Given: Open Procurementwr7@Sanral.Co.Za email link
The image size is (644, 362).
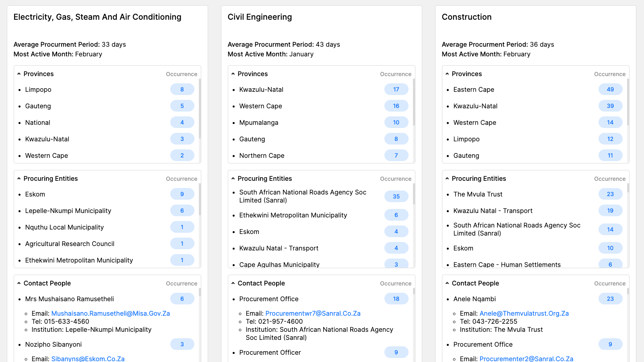Looking at the screenshot, I should coord(313,313).
